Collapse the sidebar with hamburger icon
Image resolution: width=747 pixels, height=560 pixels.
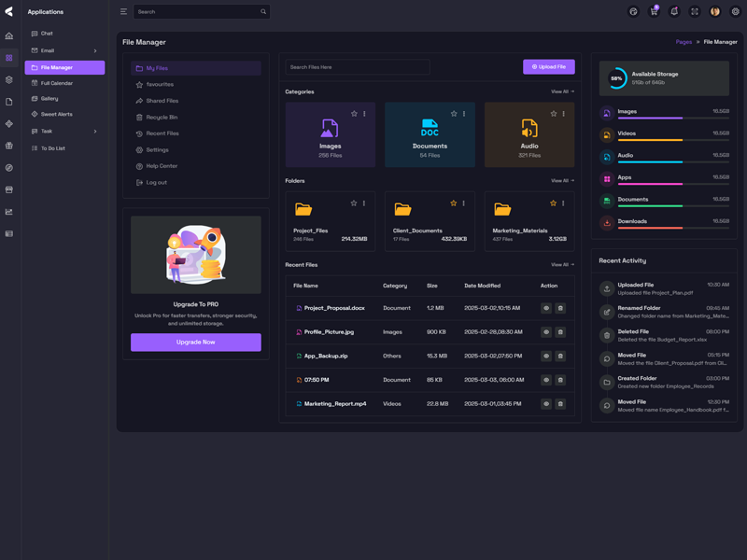tap(123, 12)
